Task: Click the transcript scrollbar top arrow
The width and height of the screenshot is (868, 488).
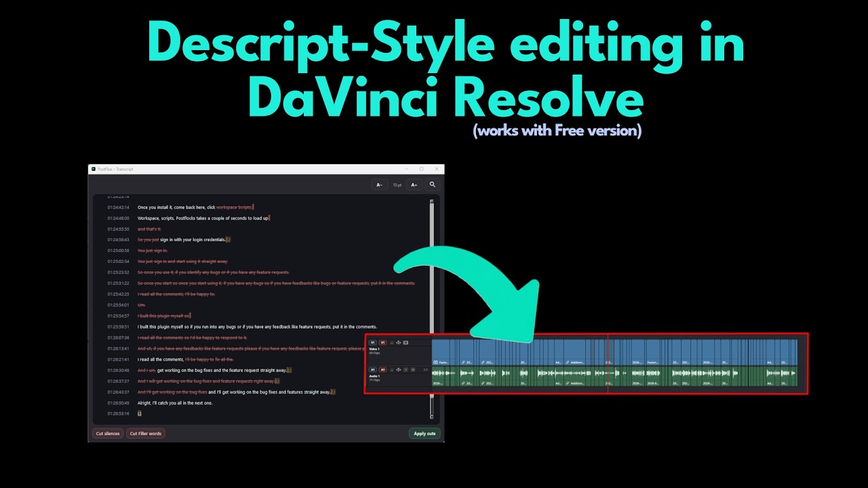Action: [x=431, y=201]
